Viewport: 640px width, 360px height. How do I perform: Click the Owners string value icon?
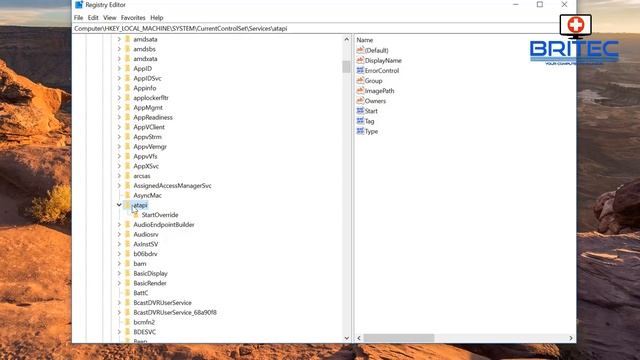360,100
